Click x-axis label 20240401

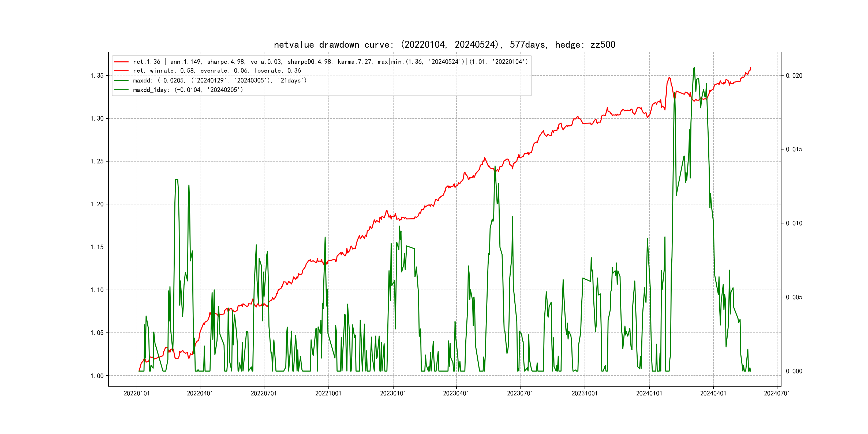[x=713, y=394]
